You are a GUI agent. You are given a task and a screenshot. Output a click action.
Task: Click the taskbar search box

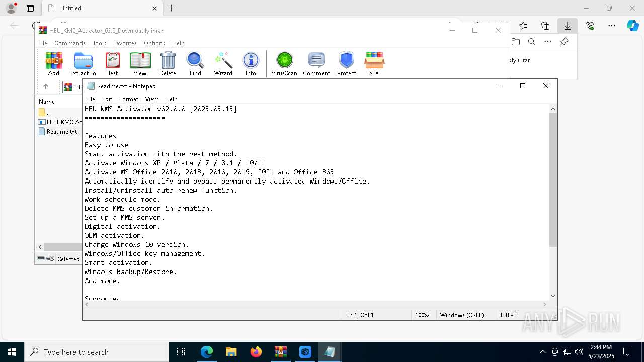(97, 352)
